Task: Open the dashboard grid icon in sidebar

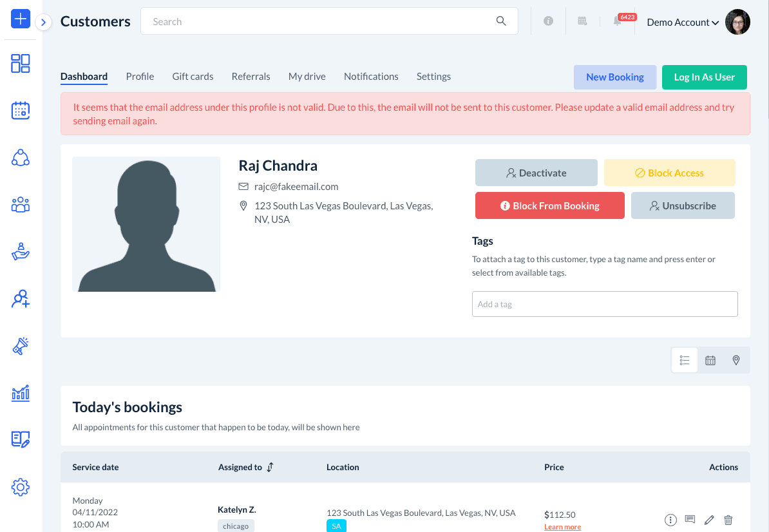Action: [x=21, y=63]
